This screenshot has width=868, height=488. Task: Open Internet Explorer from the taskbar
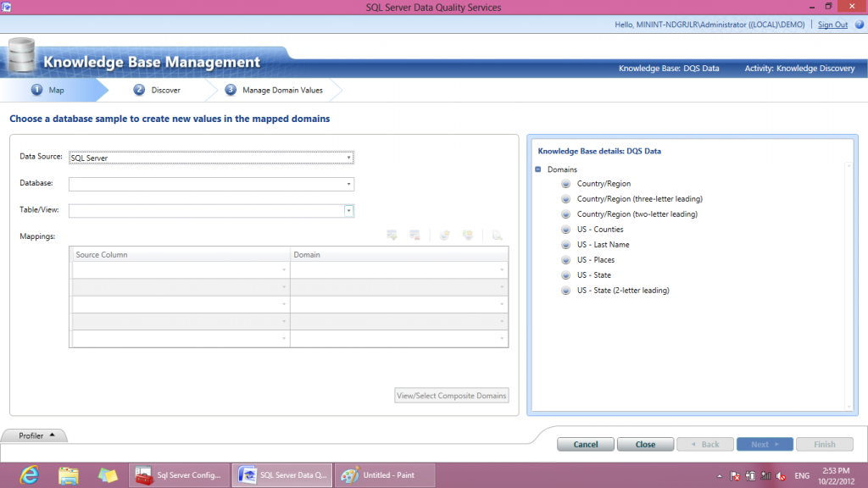tap(29, 475)
